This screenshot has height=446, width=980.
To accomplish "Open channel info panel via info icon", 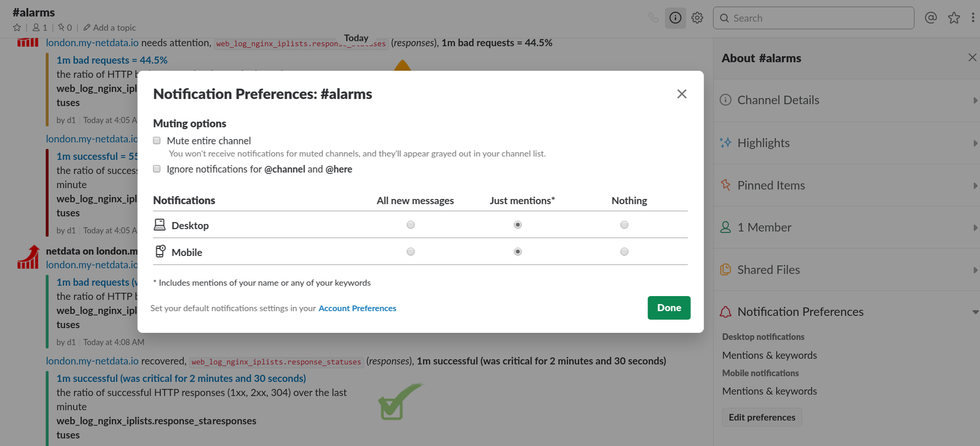I will click(x=675, y=17).
